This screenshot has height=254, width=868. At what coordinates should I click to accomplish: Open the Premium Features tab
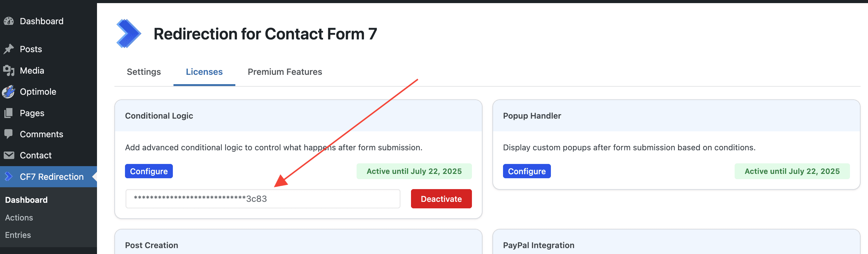point(285,72)
